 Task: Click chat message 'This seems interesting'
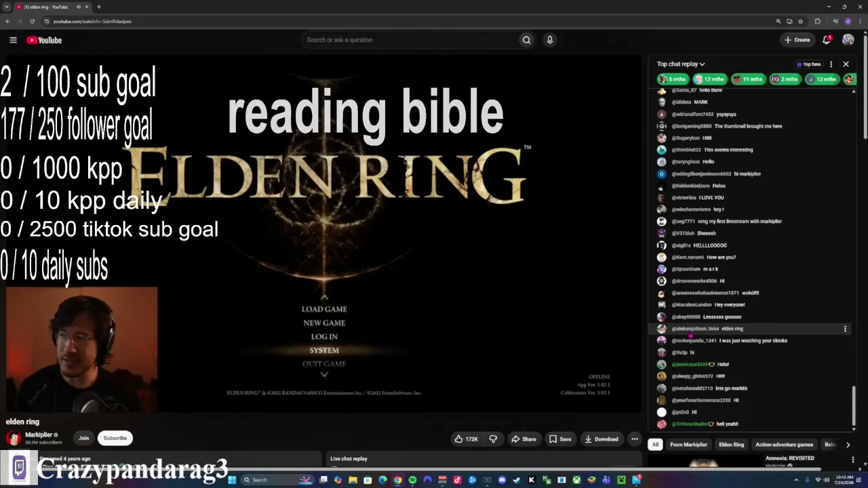tap(728, 150)
